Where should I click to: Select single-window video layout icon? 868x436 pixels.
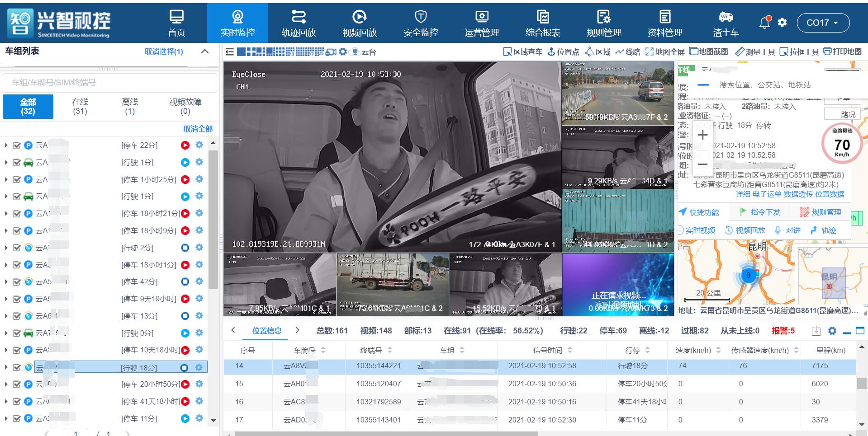241,52
